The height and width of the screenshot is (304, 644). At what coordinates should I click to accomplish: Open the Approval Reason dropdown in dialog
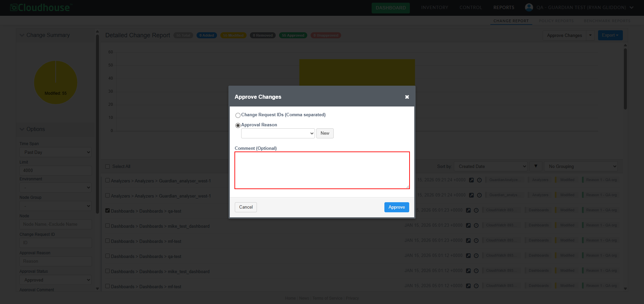(x=278, y=133)
